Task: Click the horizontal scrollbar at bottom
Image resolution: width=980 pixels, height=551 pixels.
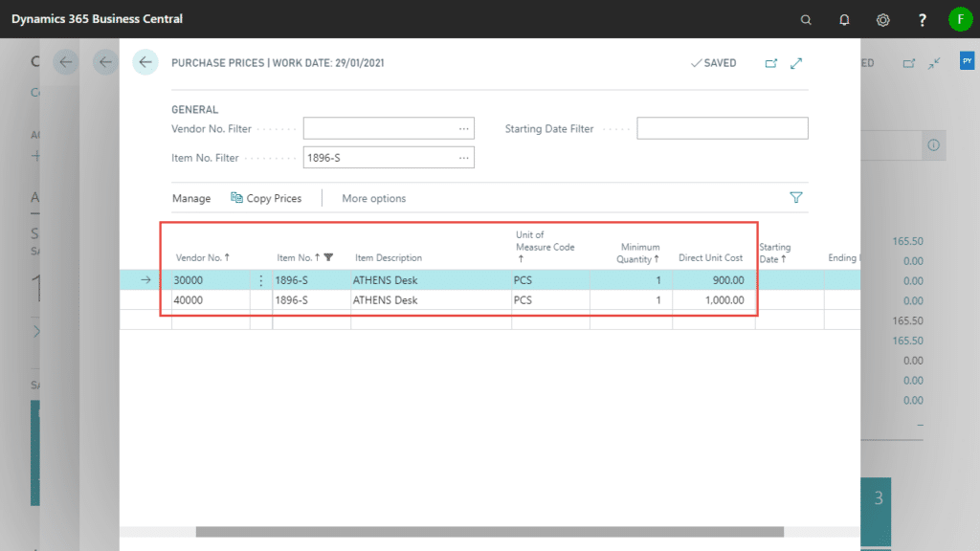Action: (x=489, y=532)
